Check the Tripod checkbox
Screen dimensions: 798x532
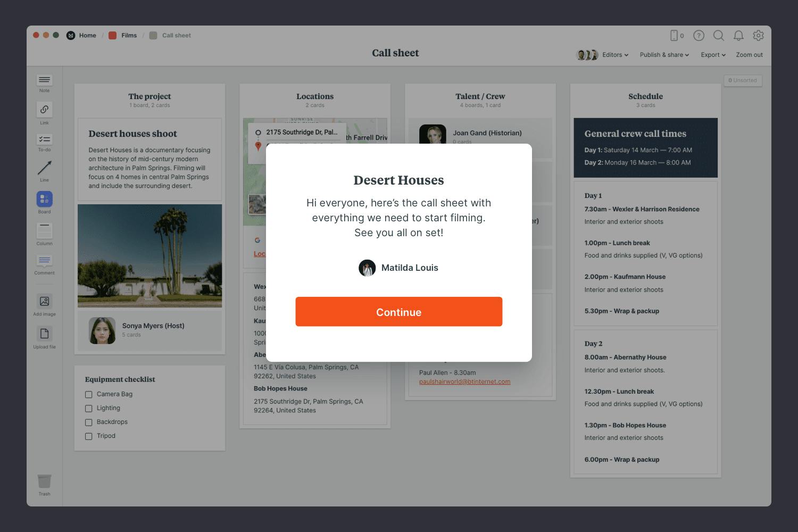89,436
